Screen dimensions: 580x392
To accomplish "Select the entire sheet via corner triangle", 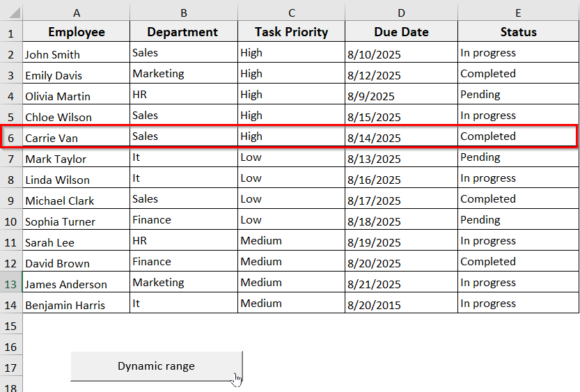I will point(12,12).
